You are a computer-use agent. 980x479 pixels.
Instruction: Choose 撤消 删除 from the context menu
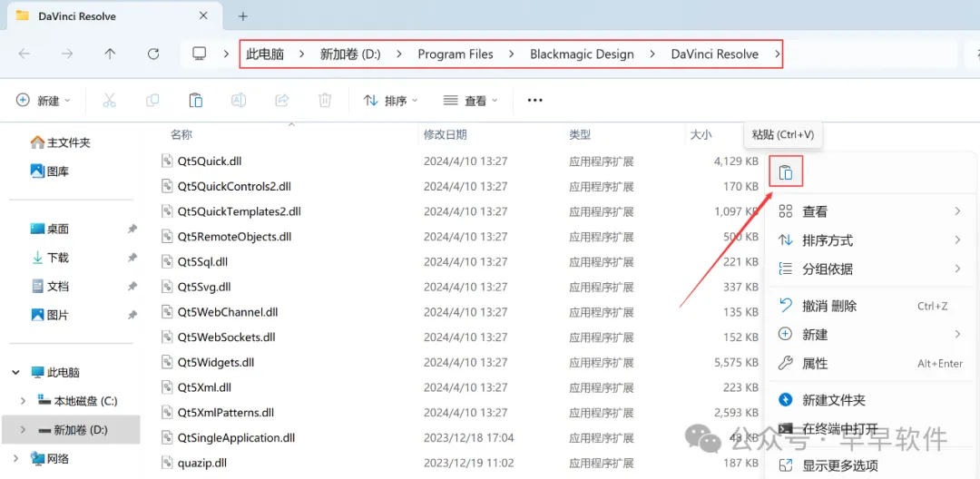(870, 306)
